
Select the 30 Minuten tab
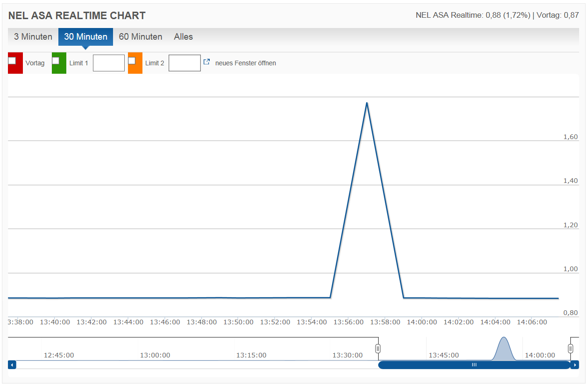[x=85, y=37]
